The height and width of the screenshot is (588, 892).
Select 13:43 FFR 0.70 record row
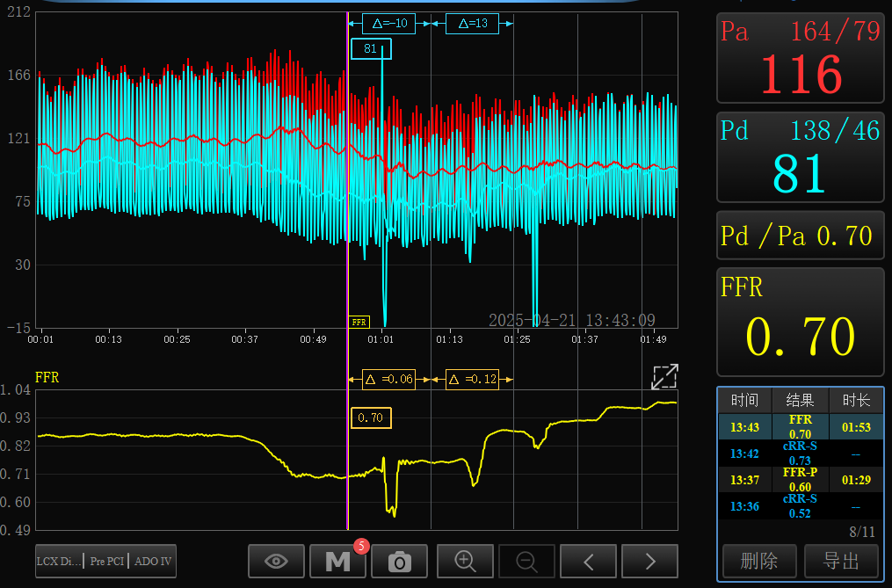(801, 427)
